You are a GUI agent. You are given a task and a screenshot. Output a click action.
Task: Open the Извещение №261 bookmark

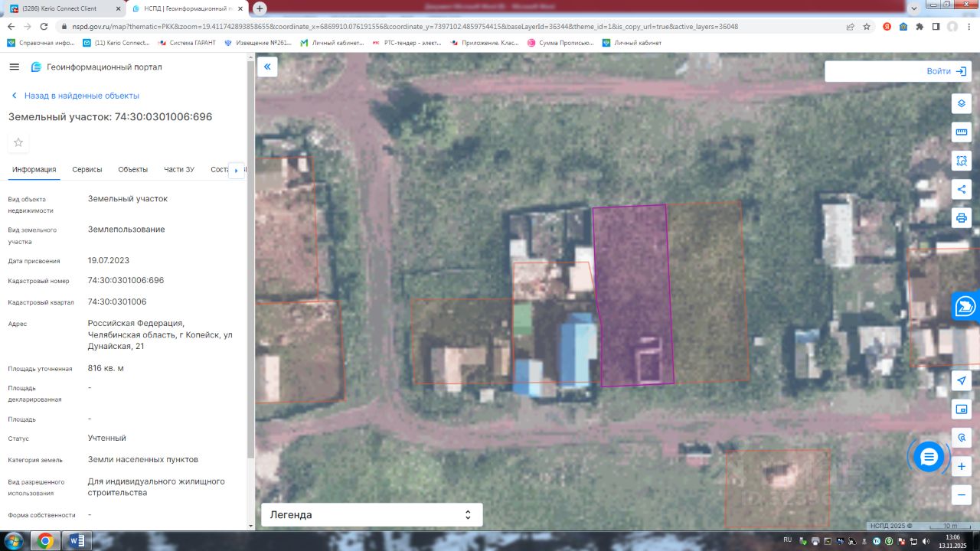tap(258, 43)
